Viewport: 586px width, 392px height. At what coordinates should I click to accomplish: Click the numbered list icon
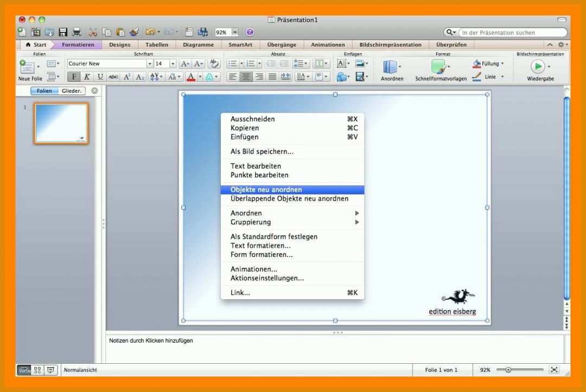click(x=250, y=64)
